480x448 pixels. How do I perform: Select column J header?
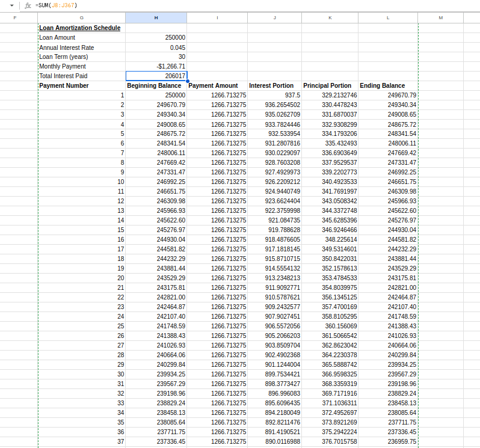pyautogui.click(x=274, y=17)
